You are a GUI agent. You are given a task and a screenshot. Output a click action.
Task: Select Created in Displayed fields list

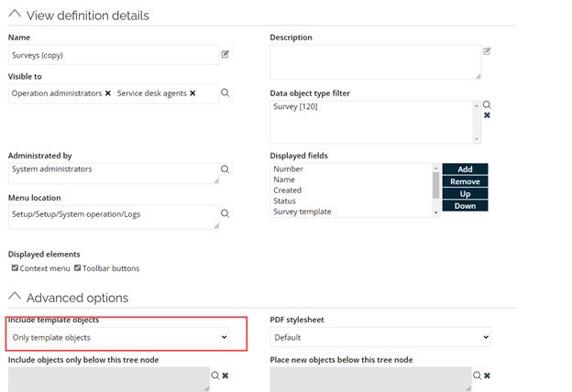[288, 190]
